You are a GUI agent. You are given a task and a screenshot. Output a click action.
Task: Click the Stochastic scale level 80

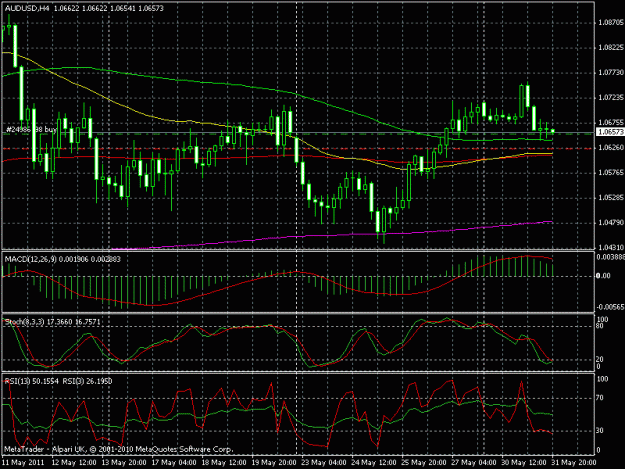(601, 326)
